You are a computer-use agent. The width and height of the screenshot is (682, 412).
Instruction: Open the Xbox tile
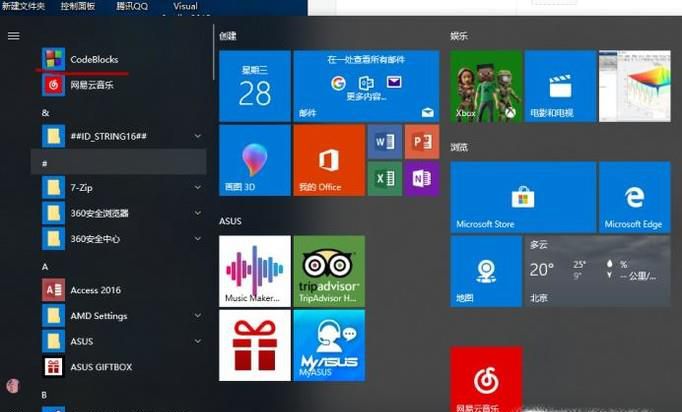pyautogui.click(x=484, y=86)
